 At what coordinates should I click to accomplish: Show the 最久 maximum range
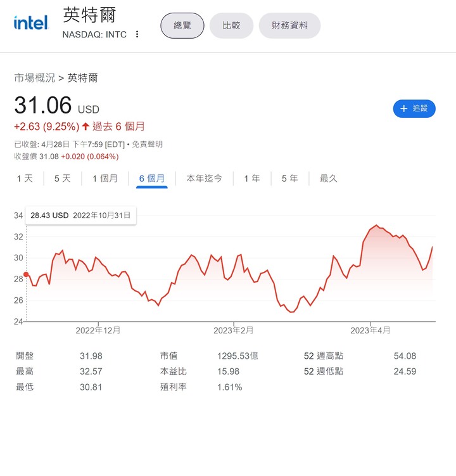coord(329,178)
